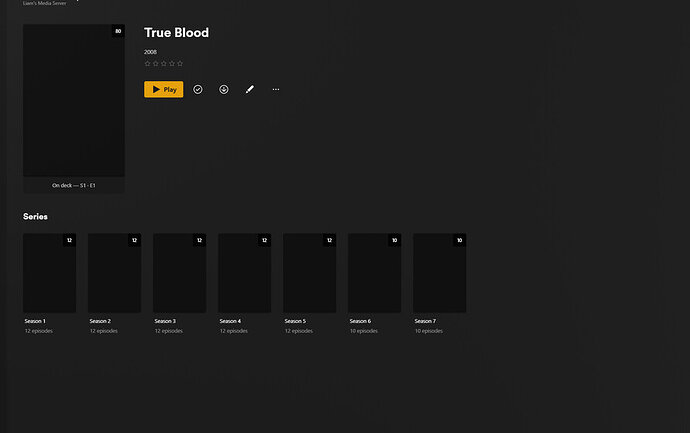Open the Season 4 poster
Viewport: 690px width, 433px height.
pyautogui.click(x=245, y=273)
